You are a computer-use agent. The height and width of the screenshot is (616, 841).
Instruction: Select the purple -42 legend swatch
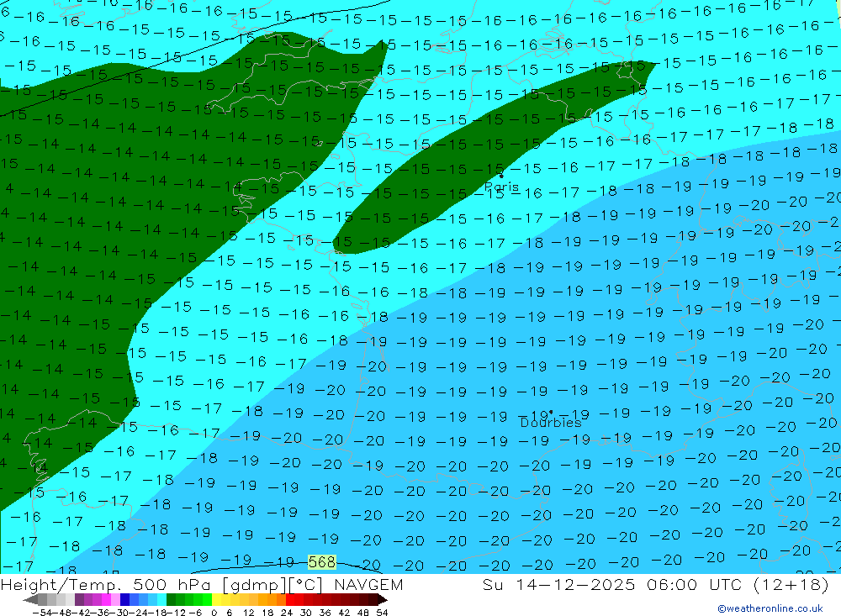click(x=79, y=599)
